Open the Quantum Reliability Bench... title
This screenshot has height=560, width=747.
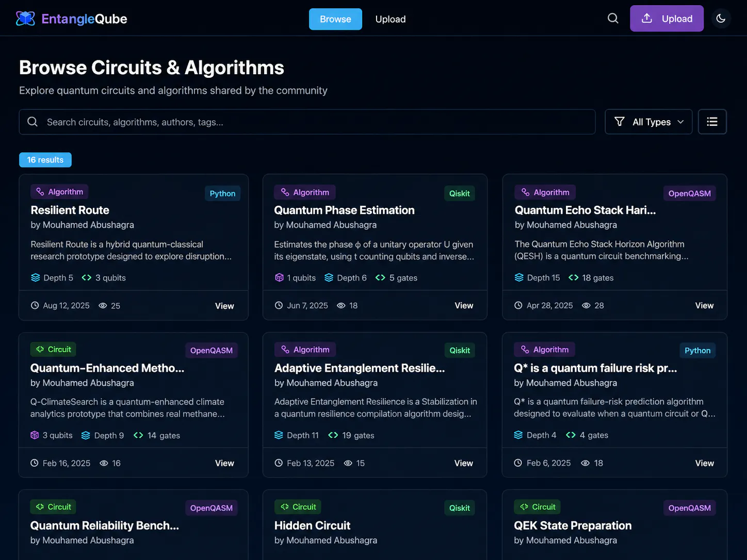coord(104,525)
